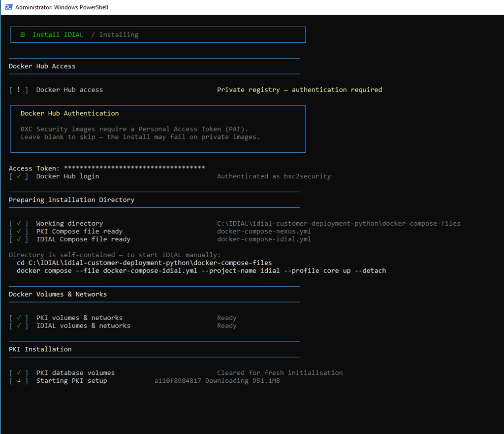This screenshot has height=434, width=504.
Task: Click the warning mark beside Docker Hub access
Action: pos(19,90)
